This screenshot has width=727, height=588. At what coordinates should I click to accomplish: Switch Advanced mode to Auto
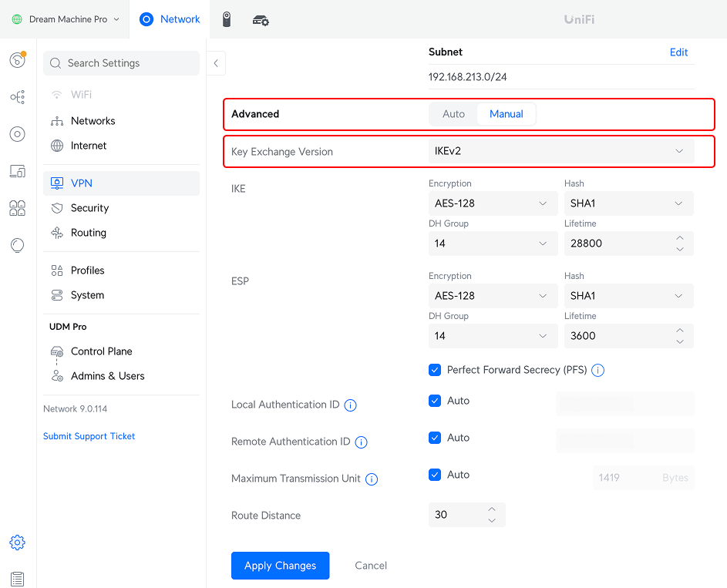point(453,114)
